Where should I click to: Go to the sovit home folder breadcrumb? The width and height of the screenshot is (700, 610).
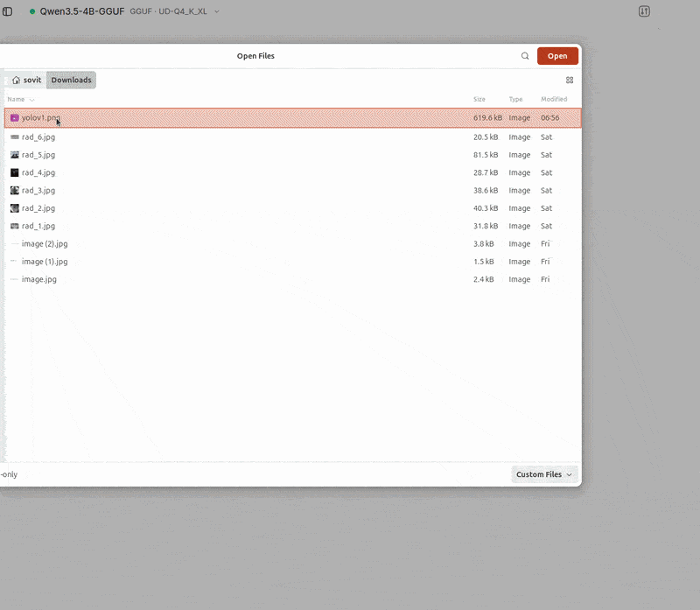click(26, 80)
